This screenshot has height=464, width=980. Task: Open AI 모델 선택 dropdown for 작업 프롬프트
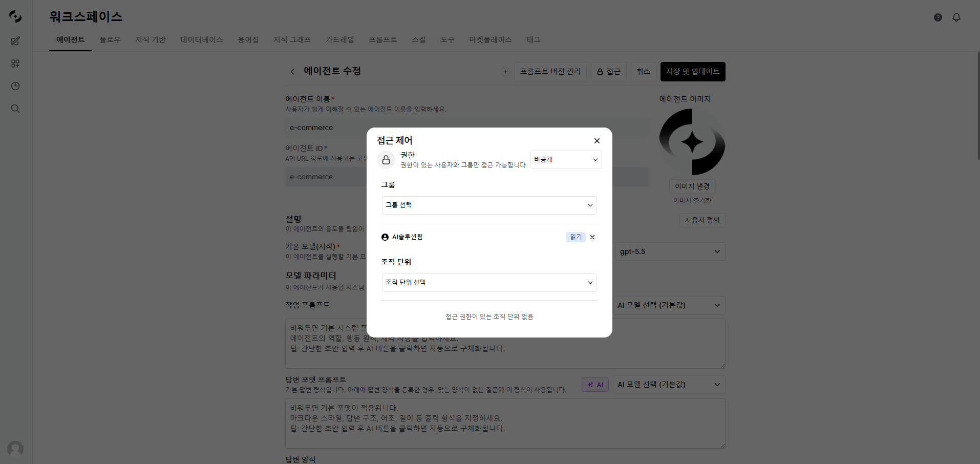click(x=669, y=305)
